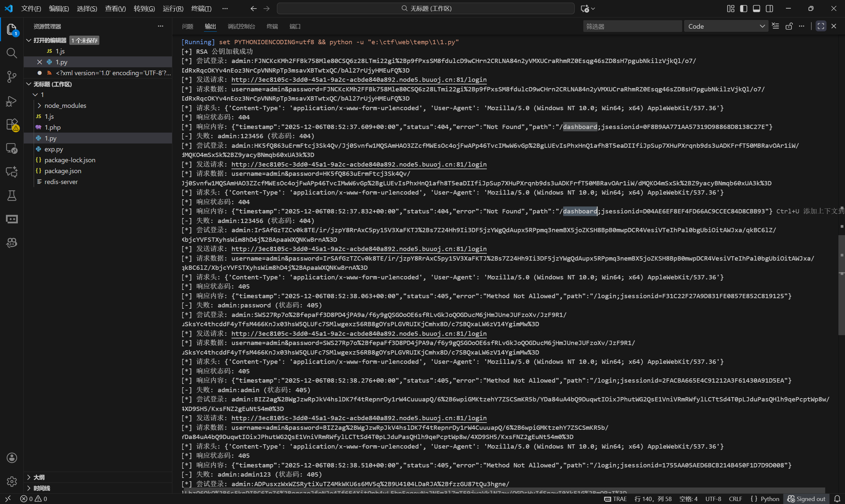
Task: Click the Accounts icon in activity bar
Action: pos(12,458)
